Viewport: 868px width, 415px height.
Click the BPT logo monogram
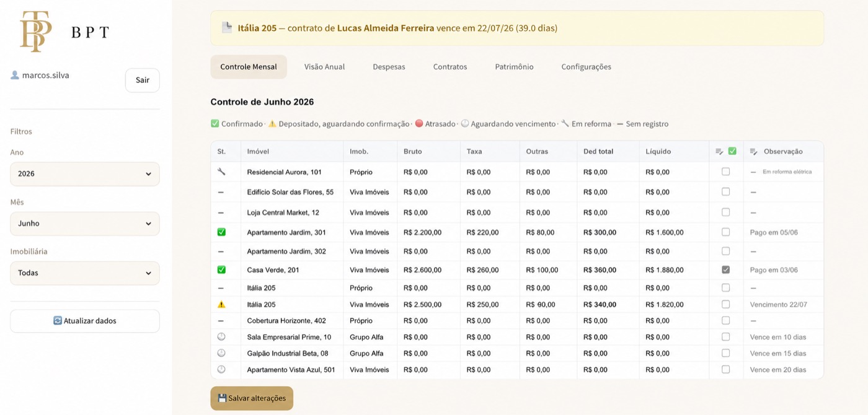coord(35,32)
